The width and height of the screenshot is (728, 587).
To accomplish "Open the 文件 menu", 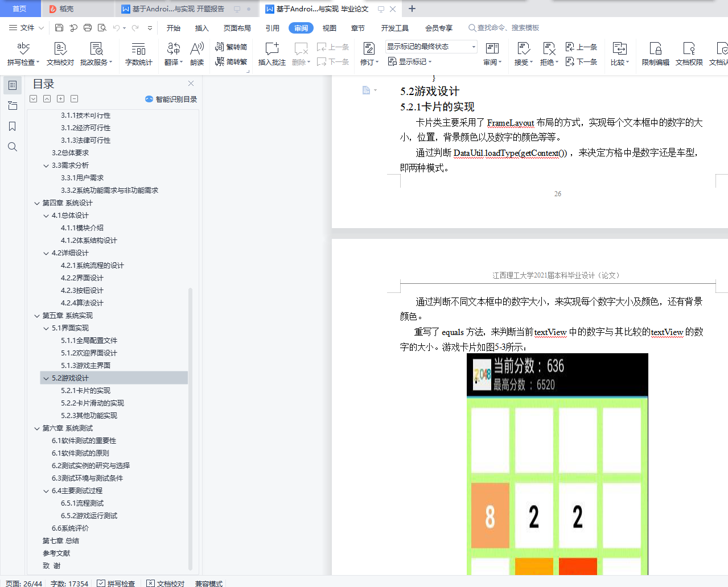I will click(x=26, y=27).
